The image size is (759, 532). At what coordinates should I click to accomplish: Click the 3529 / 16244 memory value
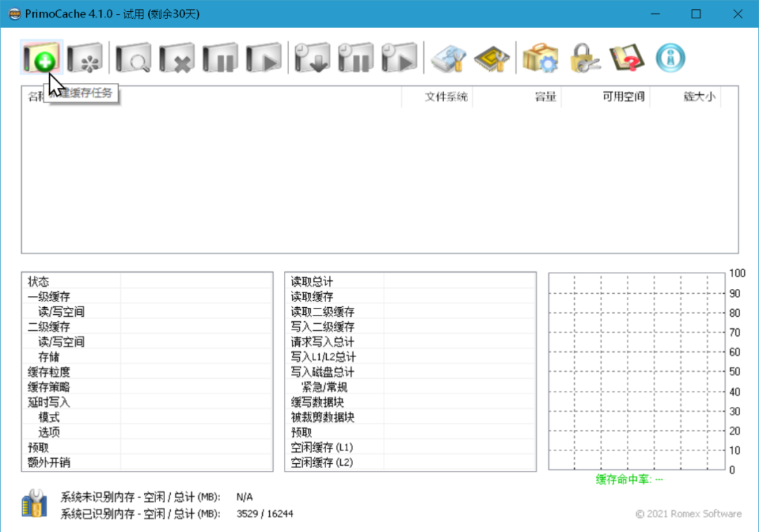coord(265,514)
